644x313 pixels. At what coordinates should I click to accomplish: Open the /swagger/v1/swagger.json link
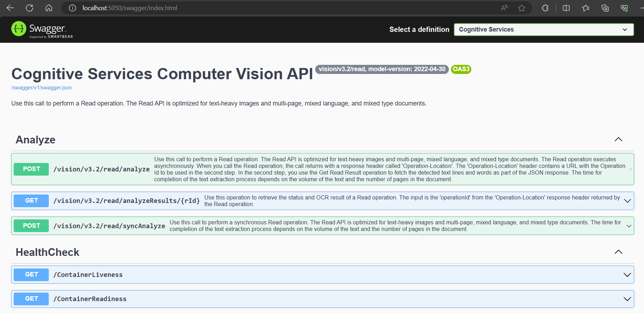click(x=41, y=88)
